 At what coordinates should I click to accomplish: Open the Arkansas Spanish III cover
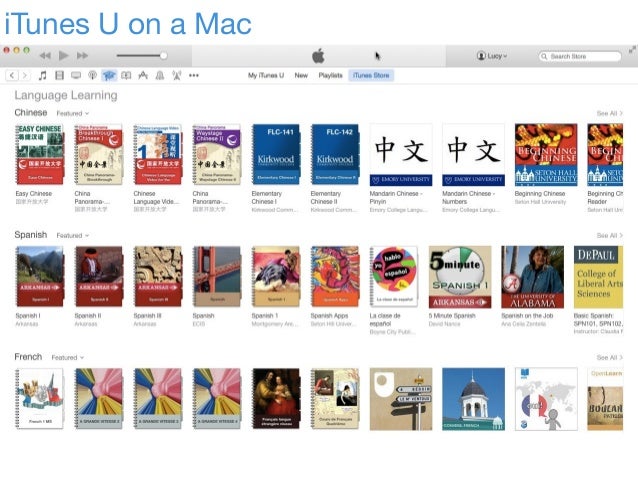[x=157, y=276]
